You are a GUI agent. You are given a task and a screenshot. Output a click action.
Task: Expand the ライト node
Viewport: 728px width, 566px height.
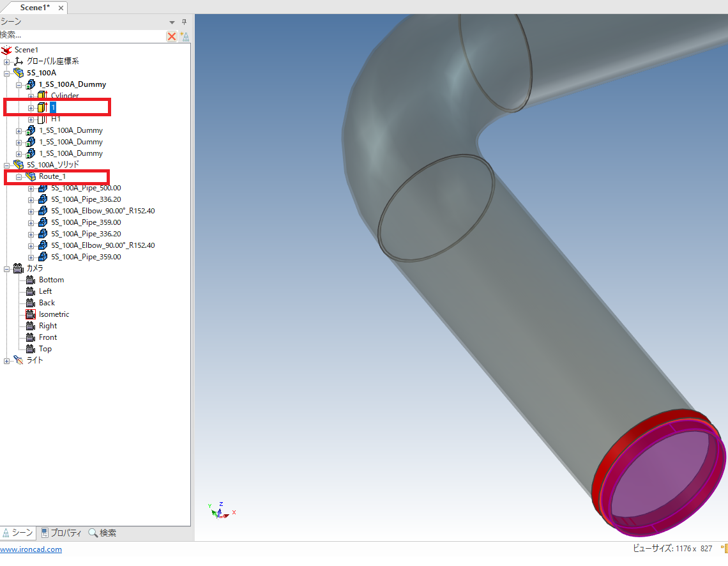tap(7, 360)
